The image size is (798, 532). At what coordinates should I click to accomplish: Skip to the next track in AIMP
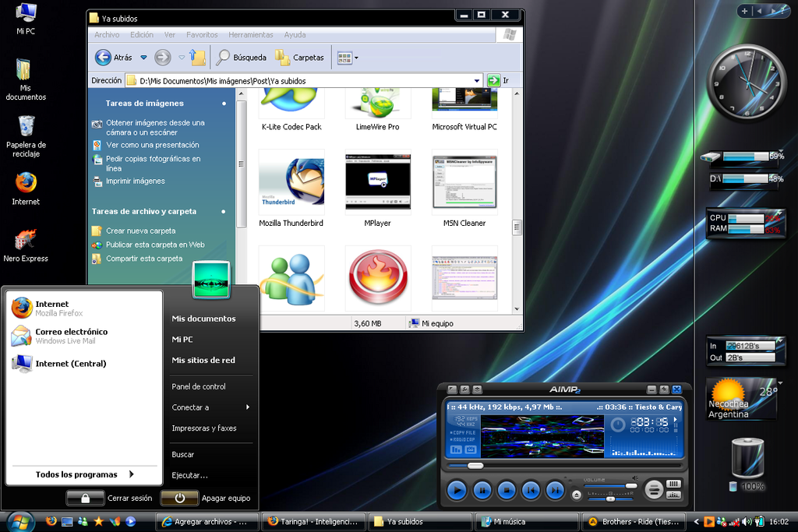pos(555,490)
